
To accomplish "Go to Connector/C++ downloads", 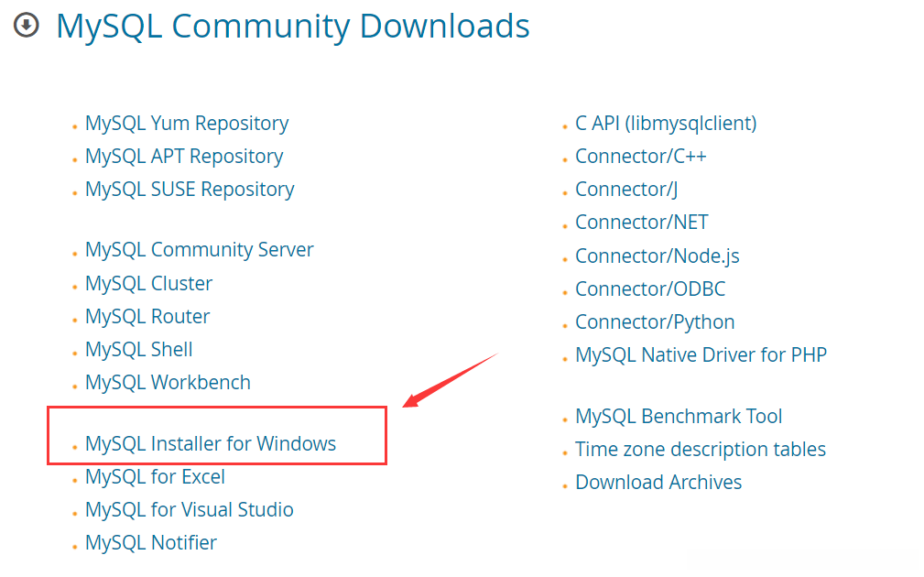I will 640,157.
